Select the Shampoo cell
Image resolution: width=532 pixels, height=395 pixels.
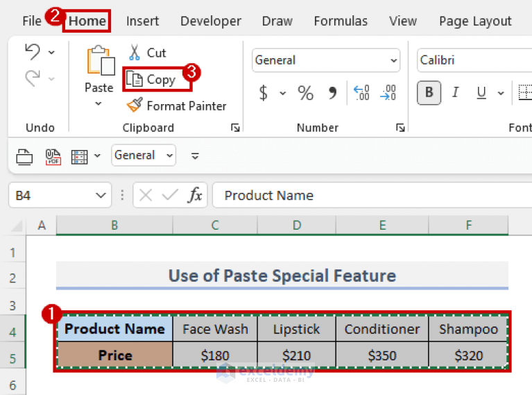(x=469, y=329)
